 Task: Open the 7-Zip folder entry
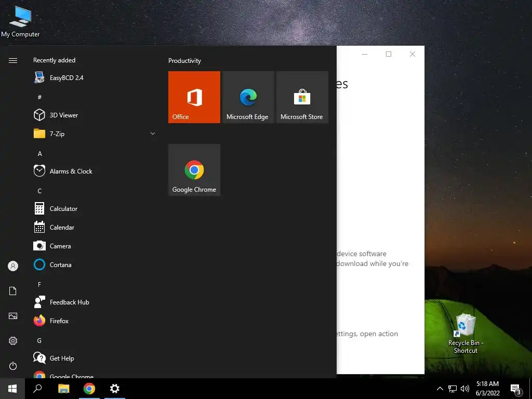[x=95, y=134]
